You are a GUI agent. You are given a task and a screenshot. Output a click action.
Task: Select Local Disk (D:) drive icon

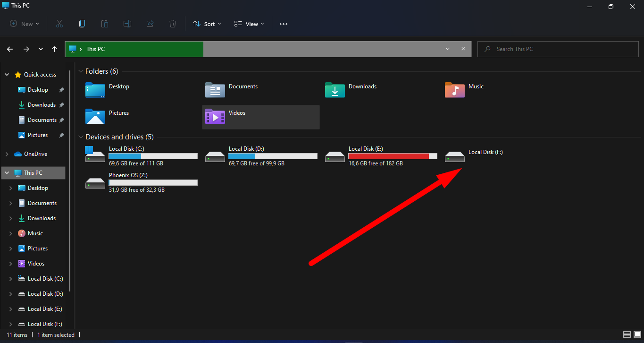point(215,156)
